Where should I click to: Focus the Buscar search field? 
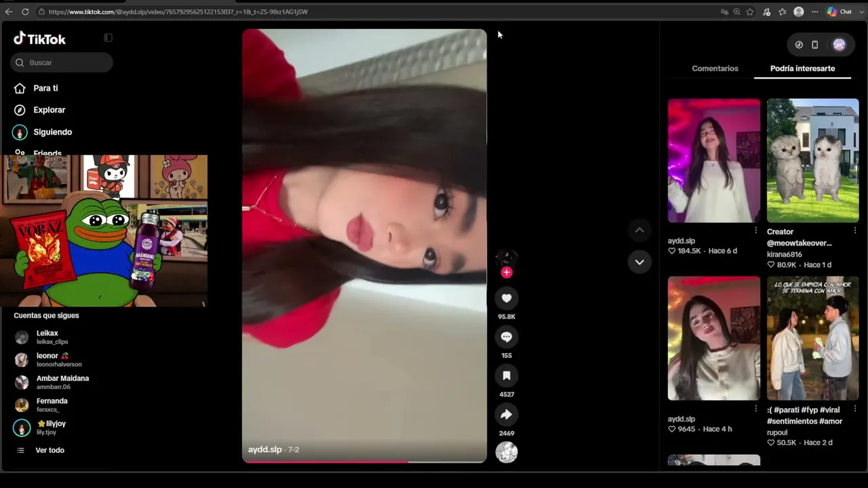[62, 62]
